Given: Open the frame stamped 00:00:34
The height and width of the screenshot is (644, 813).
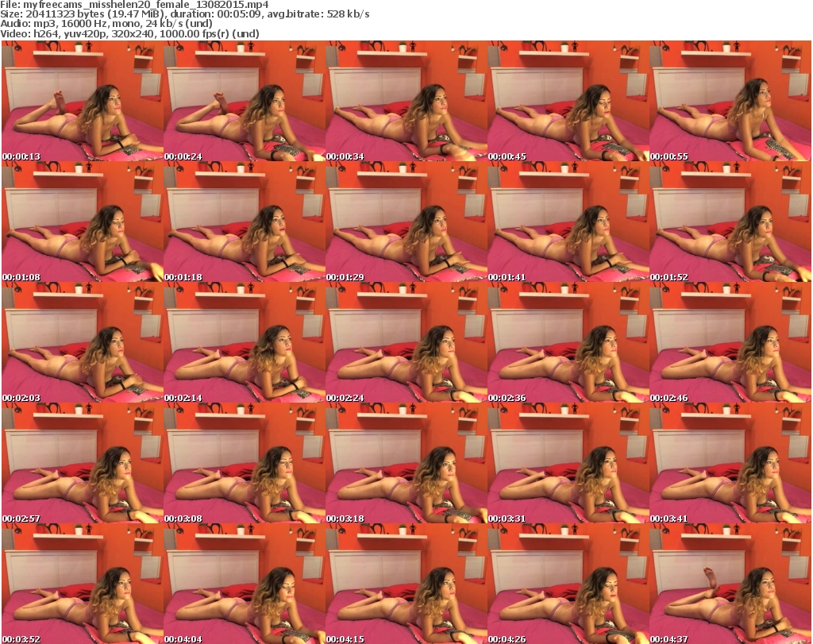Looking at the screenshot, I should tap(406, 101).
